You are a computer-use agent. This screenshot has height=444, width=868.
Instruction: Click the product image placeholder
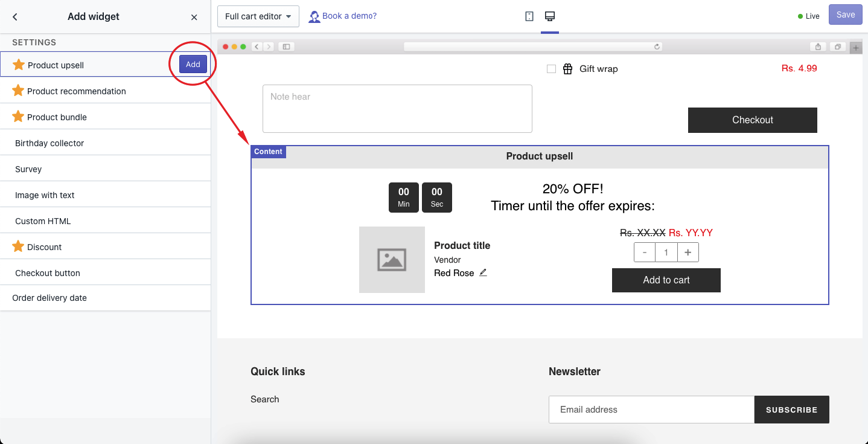point(392,260)
